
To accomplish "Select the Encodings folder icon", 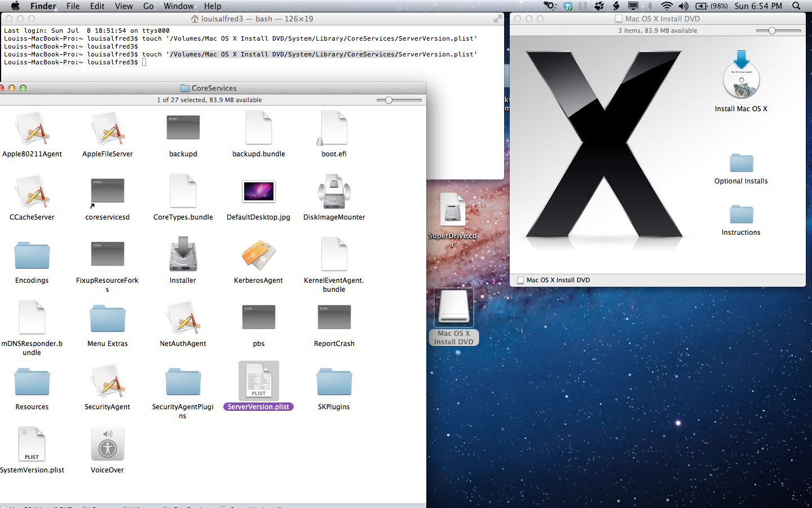I will coord(32,255).
